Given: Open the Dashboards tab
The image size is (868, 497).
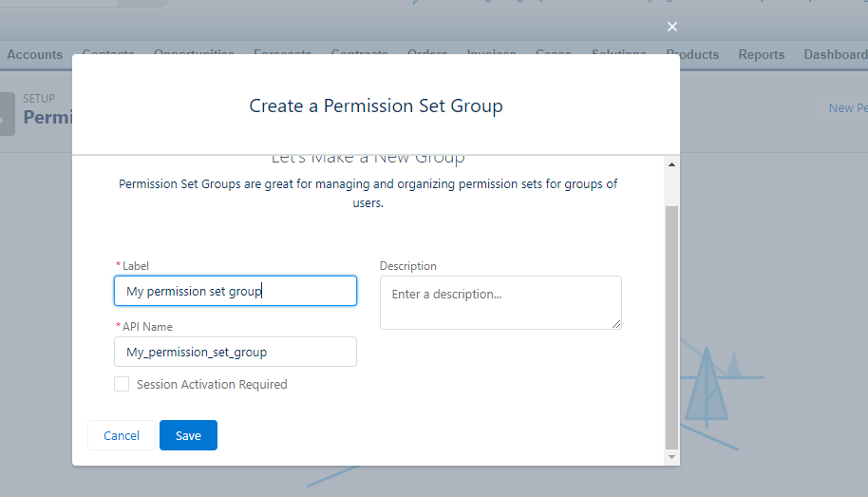Looking at the screenshot, I should (x=836, y=54).
